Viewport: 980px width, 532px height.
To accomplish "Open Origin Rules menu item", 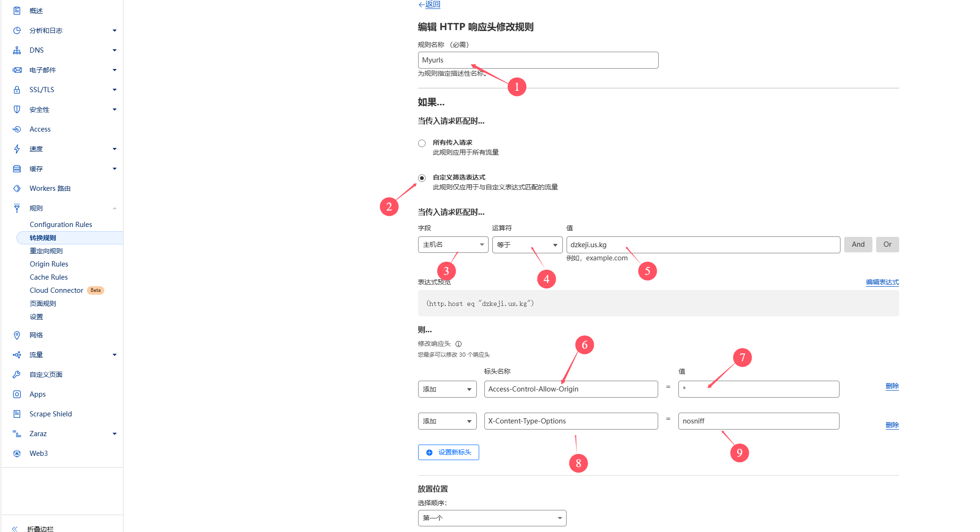I will pyautogui.click(x=49, y=264).
